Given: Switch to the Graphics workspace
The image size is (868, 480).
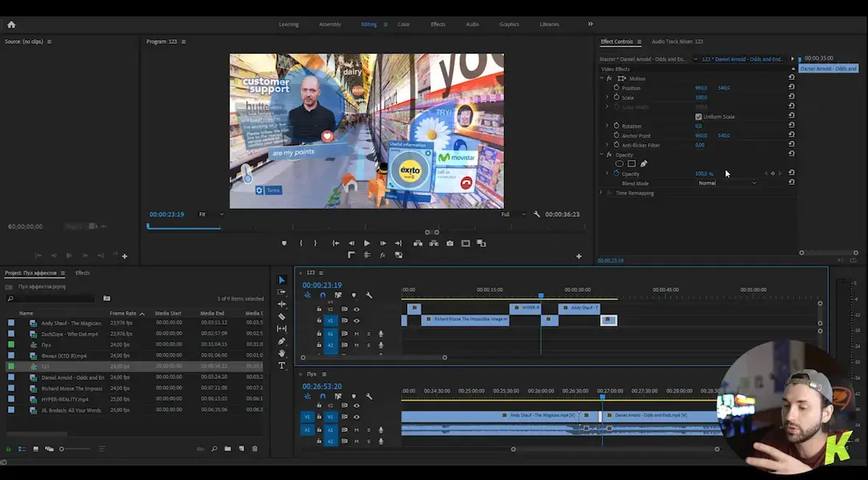Looking at the screenshot, I should tap(510, 24).
